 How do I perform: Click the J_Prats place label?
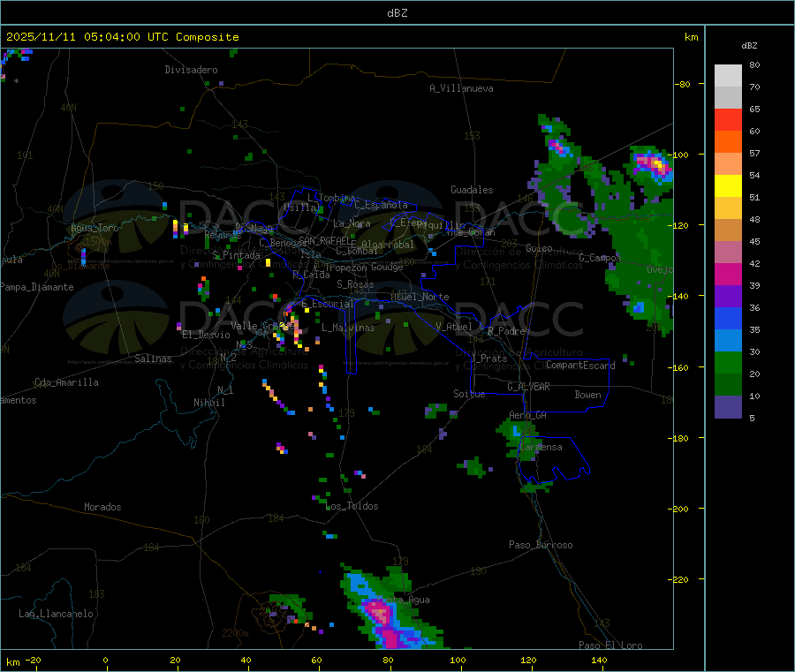click(488, 359)
